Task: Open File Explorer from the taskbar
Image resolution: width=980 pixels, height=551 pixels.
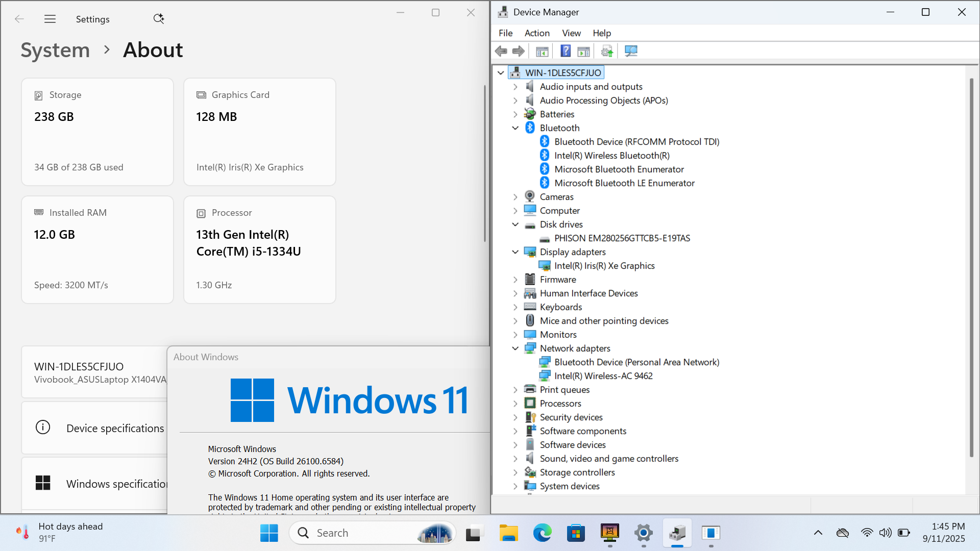Action: (508, 533)
